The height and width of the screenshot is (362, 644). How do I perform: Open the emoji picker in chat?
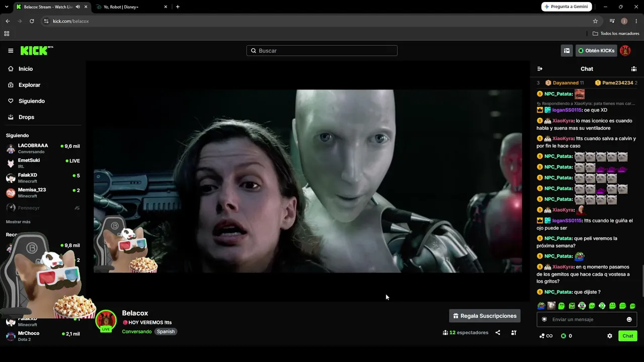coord(629,319)
